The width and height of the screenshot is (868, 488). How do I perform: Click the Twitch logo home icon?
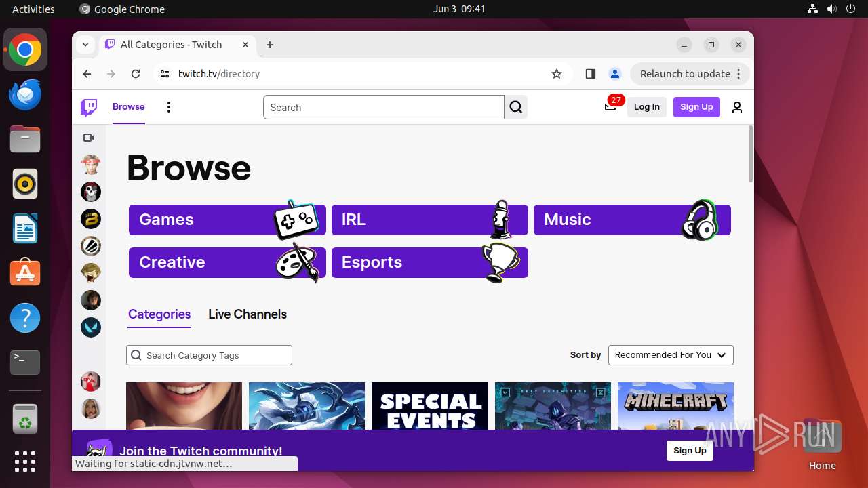click(x=89, y=107)
